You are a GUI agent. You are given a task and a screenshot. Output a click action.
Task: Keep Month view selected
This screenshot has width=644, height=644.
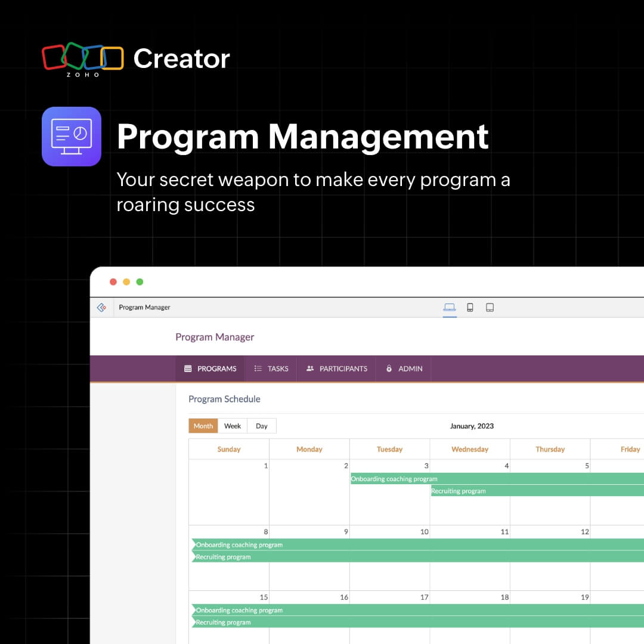point(203,426)
